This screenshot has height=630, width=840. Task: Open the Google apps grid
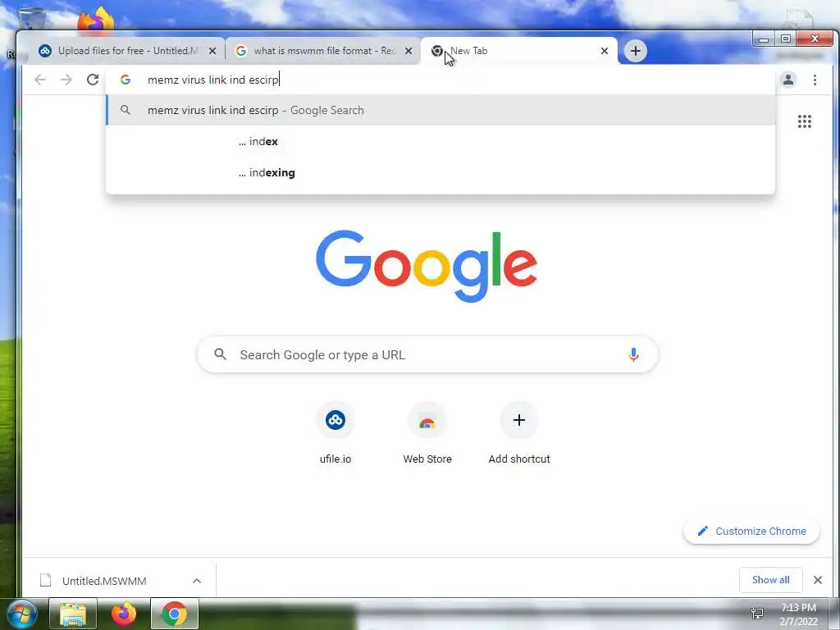pos(804,121)
